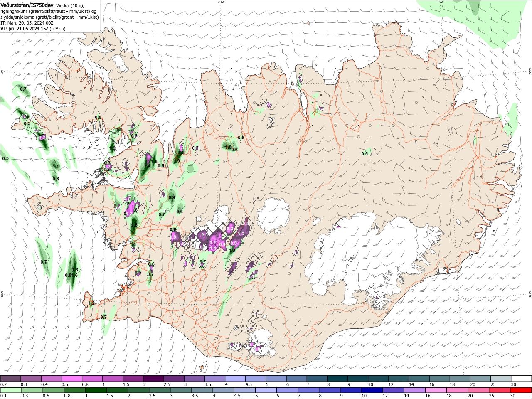
Task: Click the 1.0 precipitation value on the map
Action: (x=228, y=147)
